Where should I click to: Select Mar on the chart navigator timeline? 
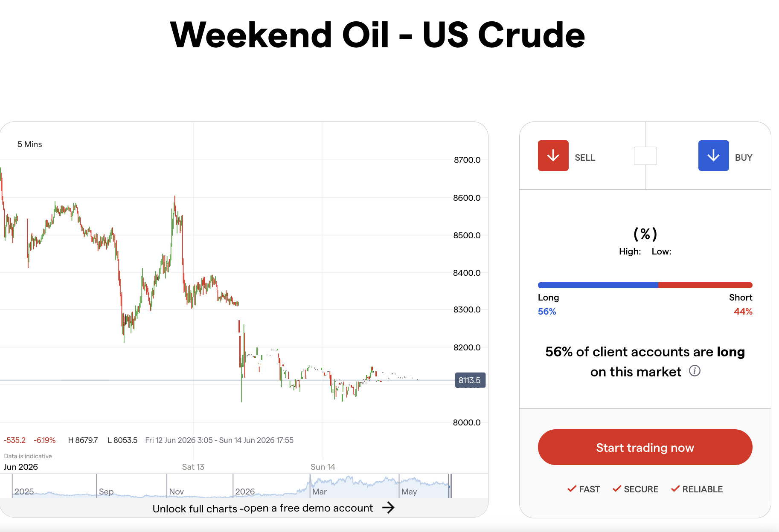(x=320, y=492)
